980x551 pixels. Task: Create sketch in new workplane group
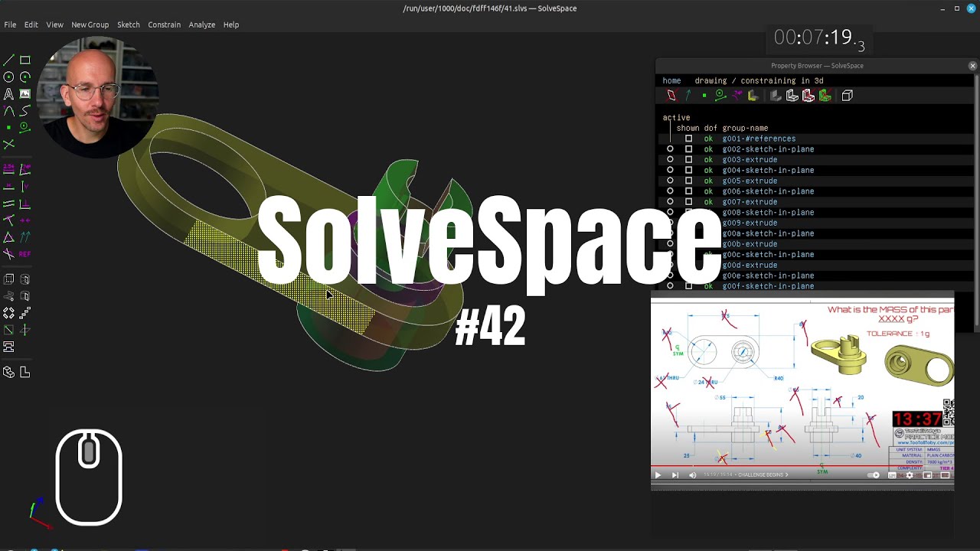pyautogui.click(x=8, y=330)
